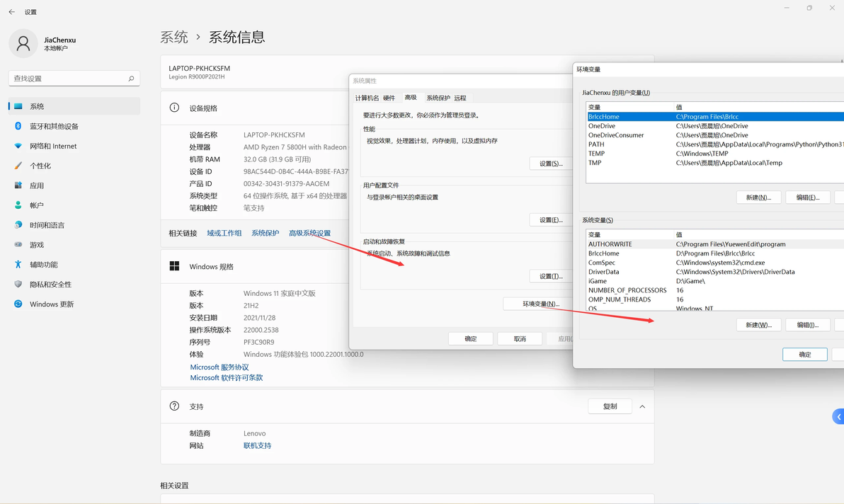Open 网络和 Internet settings

pos(74,146)
